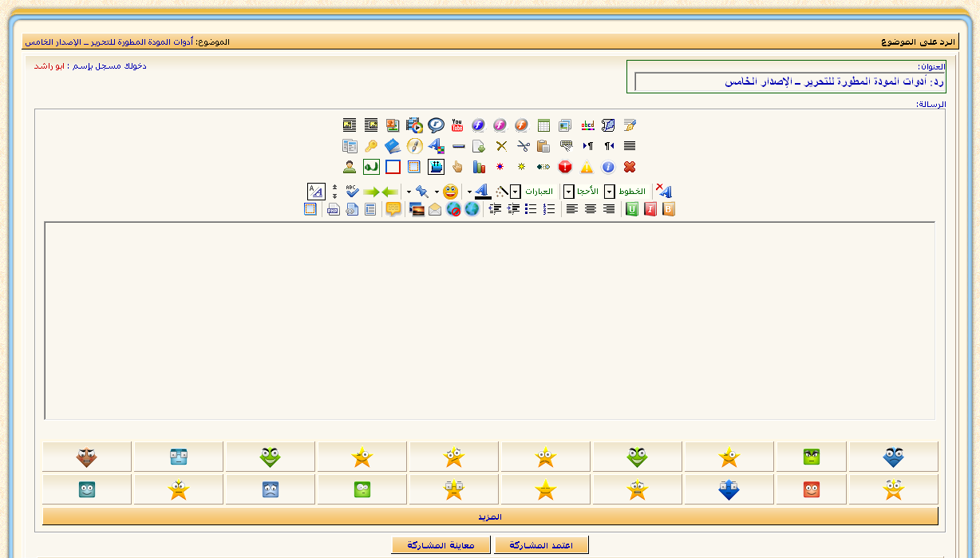This screenshot has height=558, width=980.
Task: Click the magic wand icon
Action: click(501, 192)
